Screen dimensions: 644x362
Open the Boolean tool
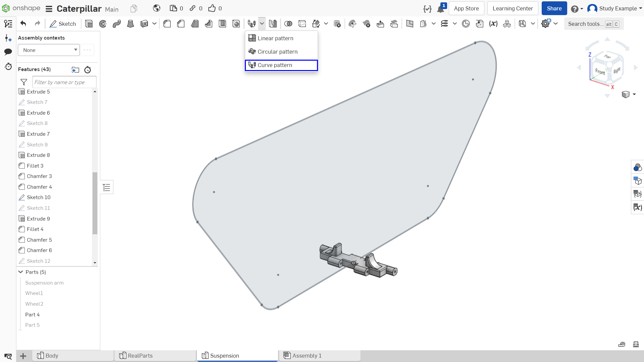point(288,24)
